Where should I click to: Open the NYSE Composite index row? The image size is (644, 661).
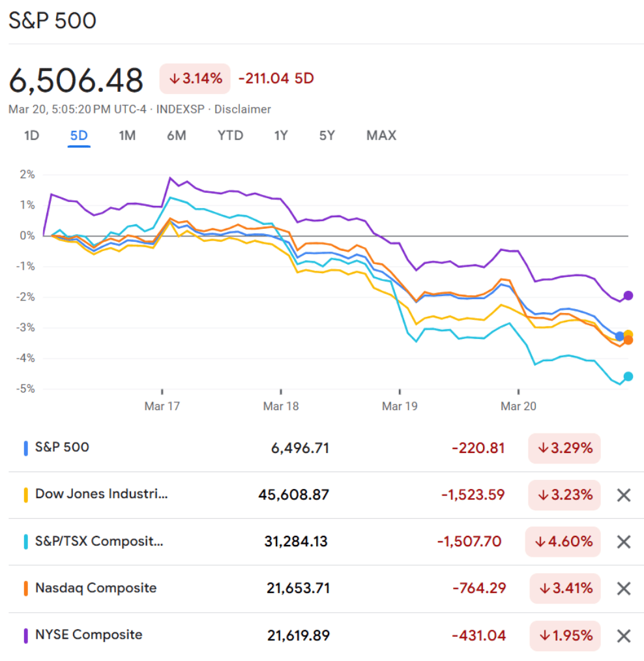pos(89,635)
